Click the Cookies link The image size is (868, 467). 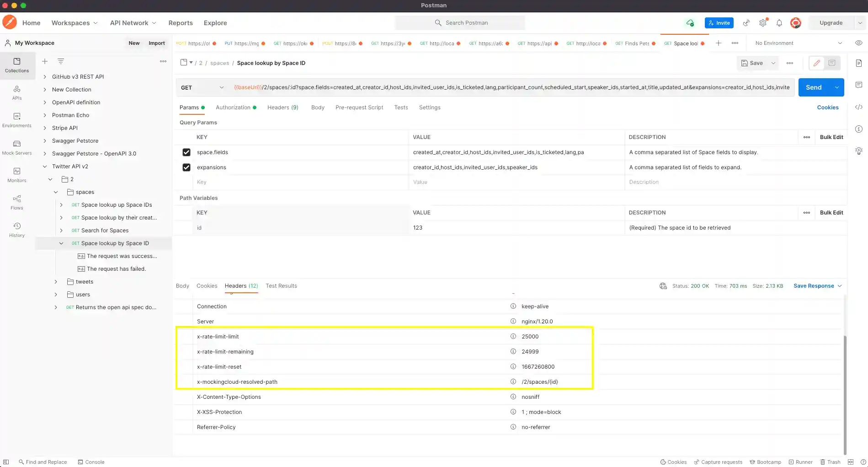(827, 107)
